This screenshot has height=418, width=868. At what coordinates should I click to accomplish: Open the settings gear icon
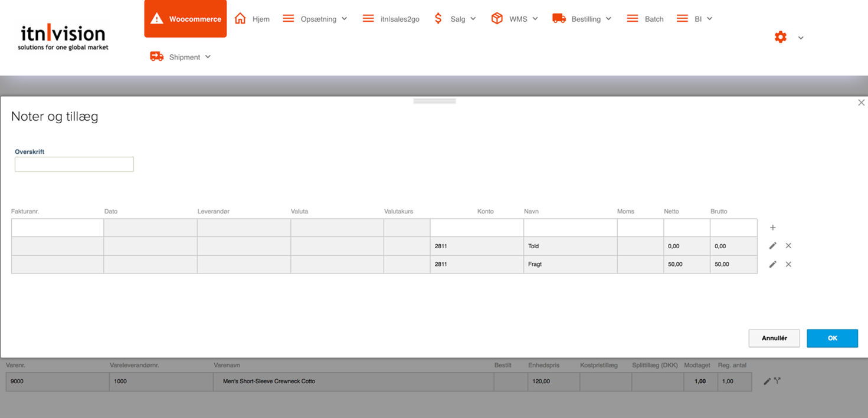click(781, 37)
